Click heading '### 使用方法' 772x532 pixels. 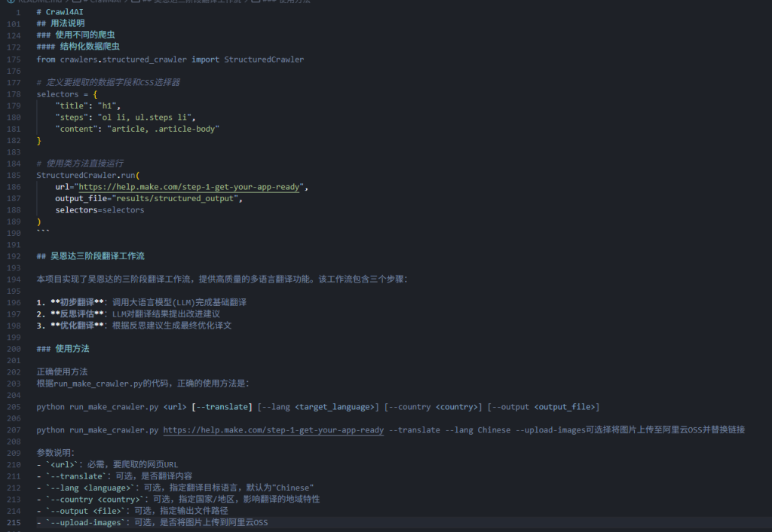point(63,349)
